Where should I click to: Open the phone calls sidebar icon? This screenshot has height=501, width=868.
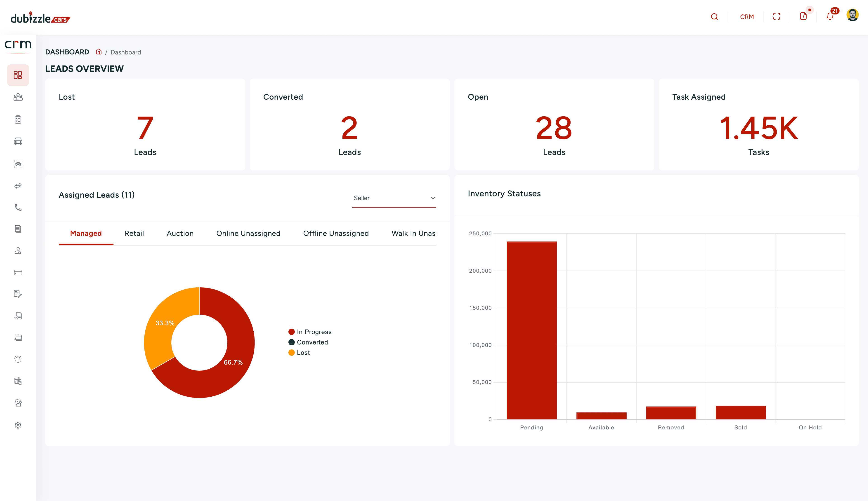click(x=18, y=207)
